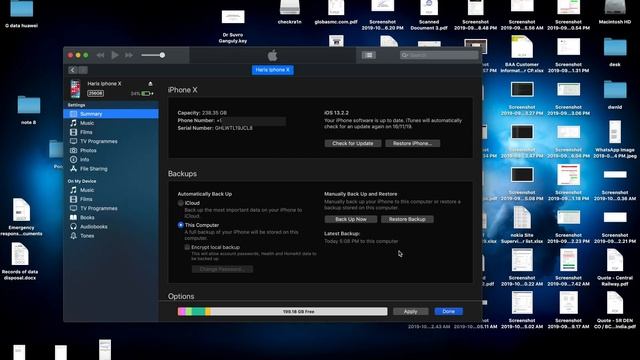Click the iTunes fast-forward button
The width and height of the screenshot is (640, 360).
129,55
